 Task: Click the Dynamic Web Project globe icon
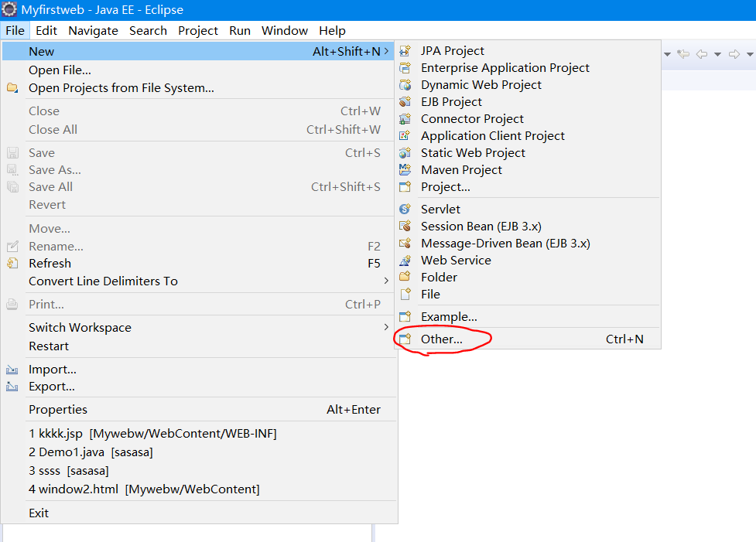(x=405, y=85)
